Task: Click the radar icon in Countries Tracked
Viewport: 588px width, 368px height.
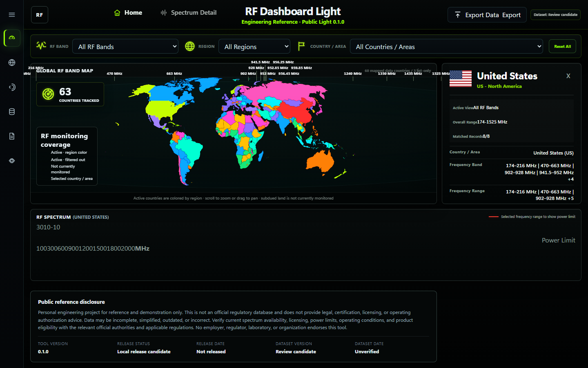Action: (x=48, y=94)
